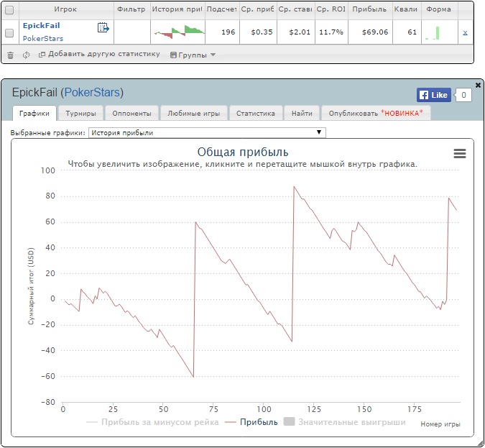Image resolution: width=485 pixels, height=448 pixels.
Task: Click the refresh icon beside the trash
Action: coord(26,55)
